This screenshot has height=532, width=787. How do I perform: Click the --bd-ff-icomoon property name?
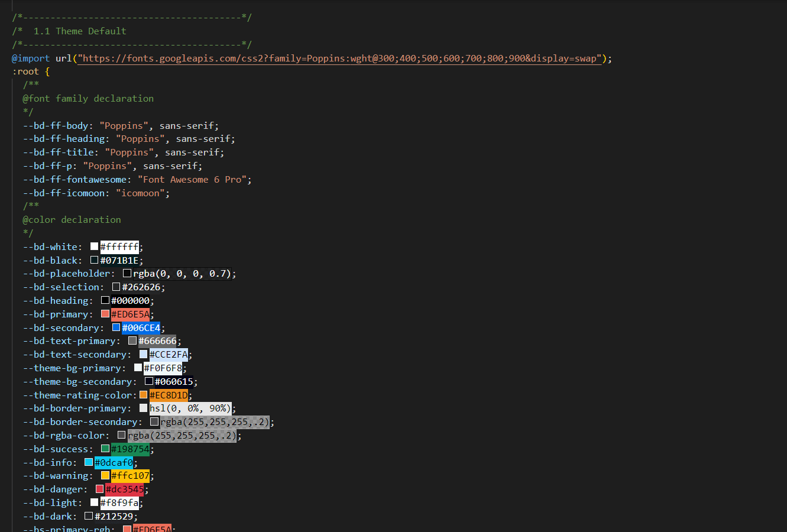(x=64, y=193)
